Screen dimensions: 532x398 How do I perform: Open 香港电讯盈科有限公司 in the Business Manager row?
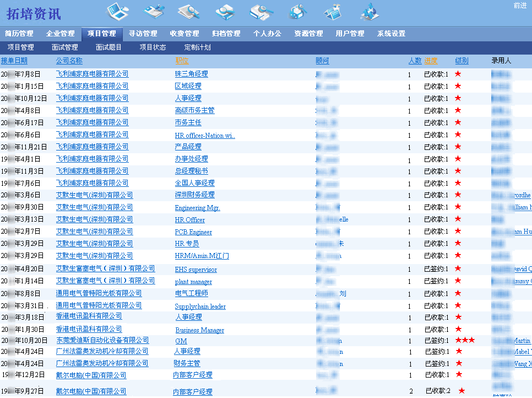[89, 329]
